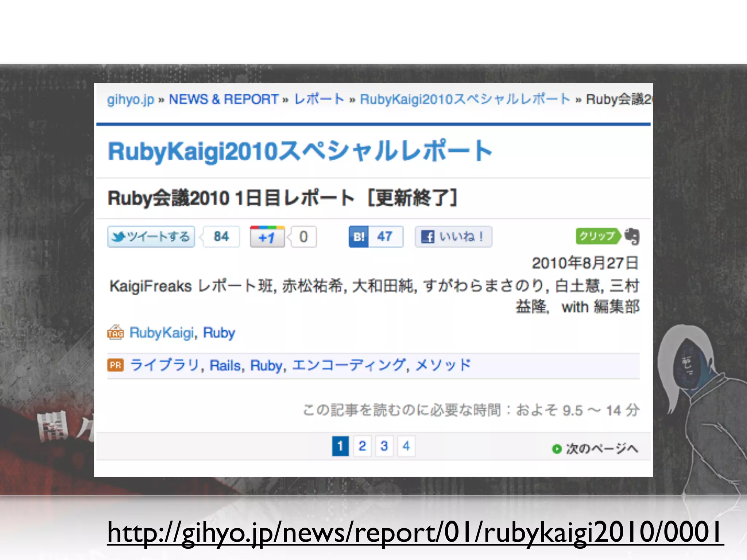Click the Ruby会議 breadcrumb current page text
Viewport: 747px width, 560px height.
click(x=619, y=99)
